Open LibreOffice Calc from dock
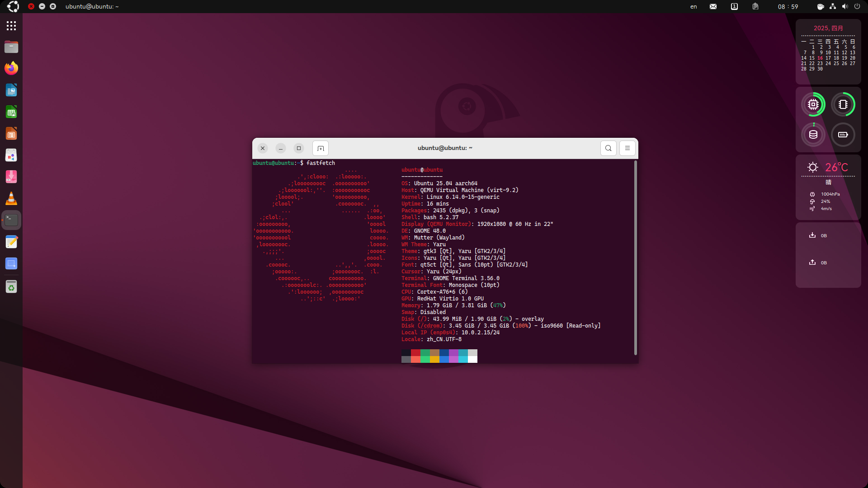 pyautogui.click(x=11, y=112)
